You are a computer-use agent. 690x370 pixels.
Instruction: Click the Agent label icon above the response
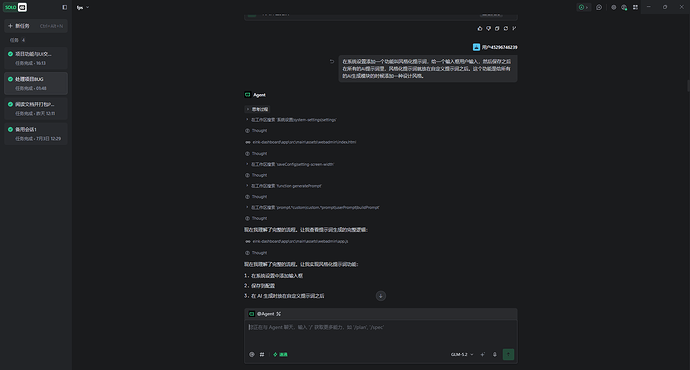[248, 95]
